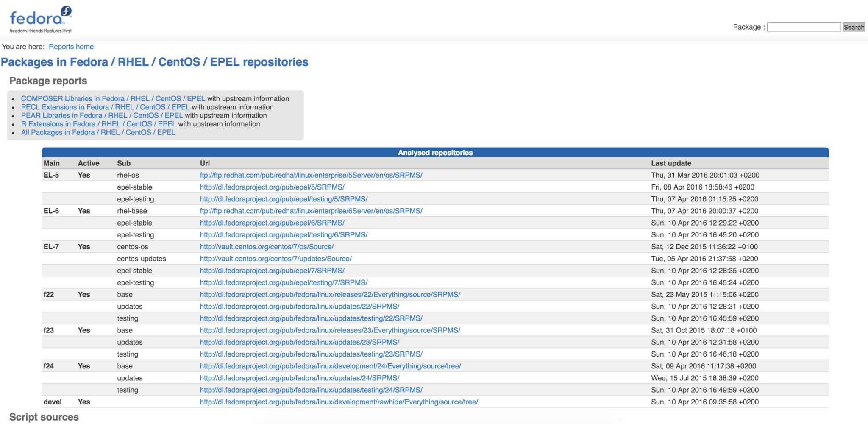Screen dimensions: 868x424
Task: Open the f23 updates/23/SRPMS URL
Action: tap(300, 342)
